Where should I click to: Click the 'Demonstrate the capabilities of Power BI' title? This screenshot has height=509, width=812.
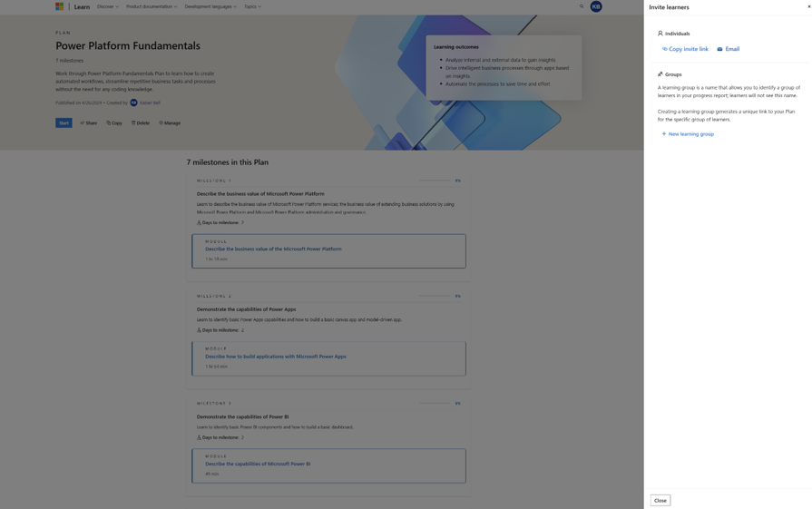[x=242, y=416]
